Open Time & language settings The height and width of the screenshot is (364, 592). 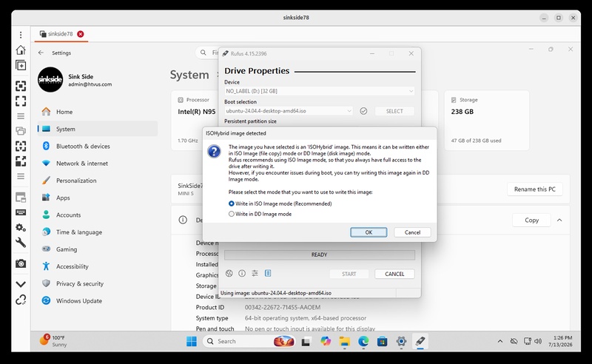point(98,232)
